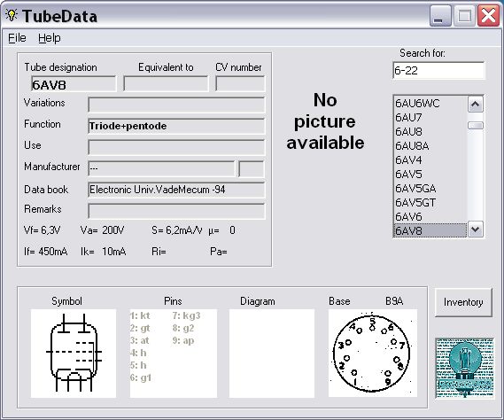Choose 6AV5GT from the list

point(430,203)
